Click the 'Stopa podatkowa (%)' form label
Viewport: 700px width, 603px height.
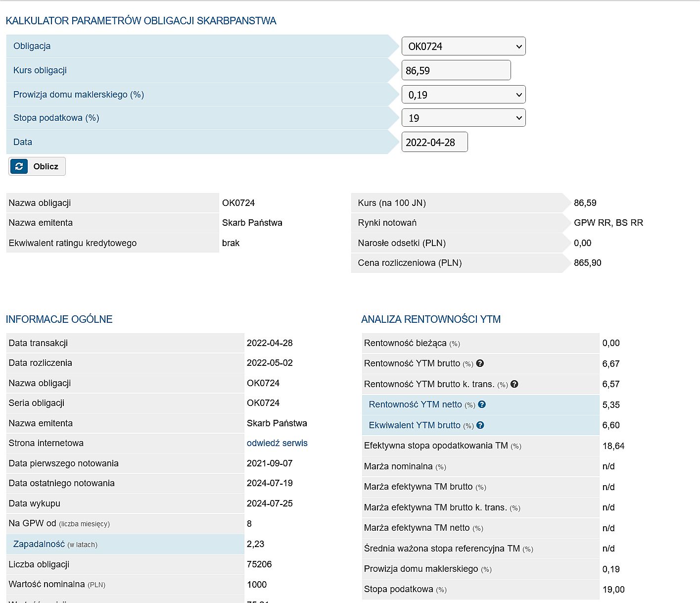[x=56, y=118]
